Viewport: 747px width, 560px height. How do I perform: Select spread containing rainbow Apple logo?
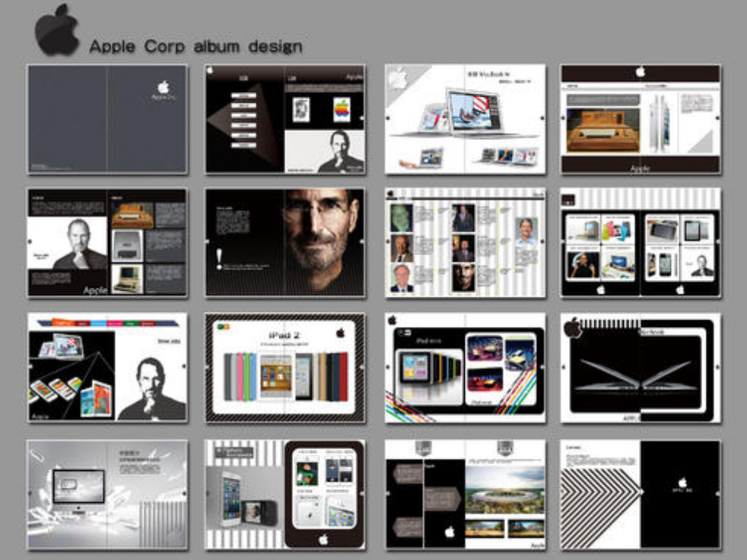pyautogui.click(x=285, y=119)
